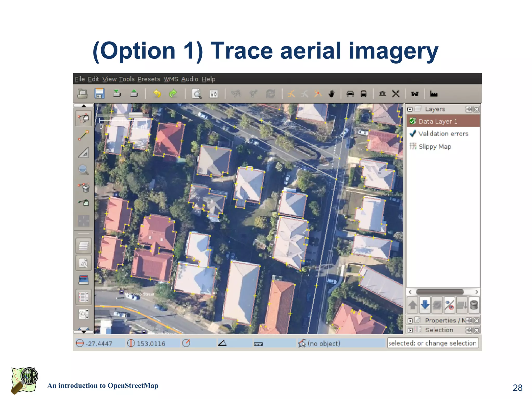Image resolution: width=532 pixels, height=399 pixels.
Task: Toggle visibility of Data Layer 1
Action: [x=413, y=121]
